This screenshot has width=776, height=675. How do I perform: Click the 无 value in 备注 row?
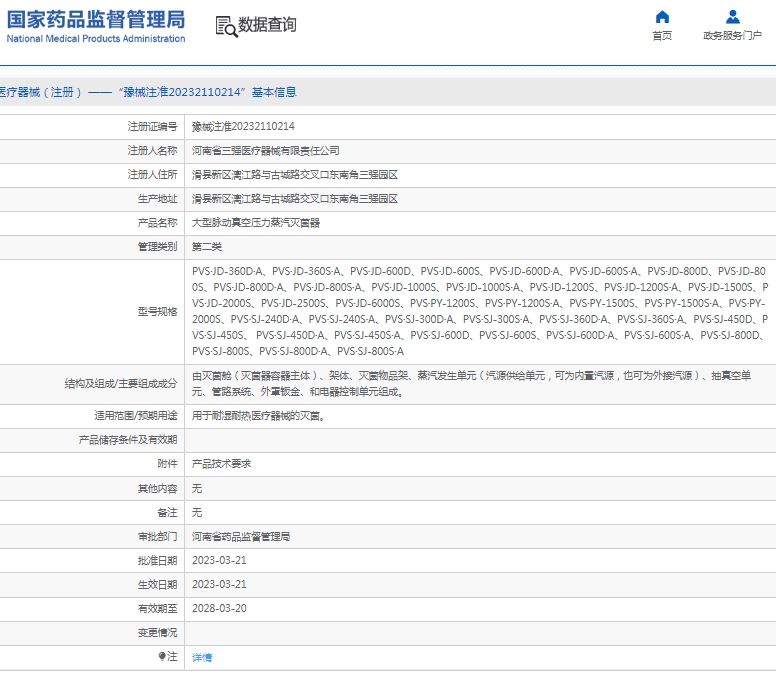[x=197, y=513]
